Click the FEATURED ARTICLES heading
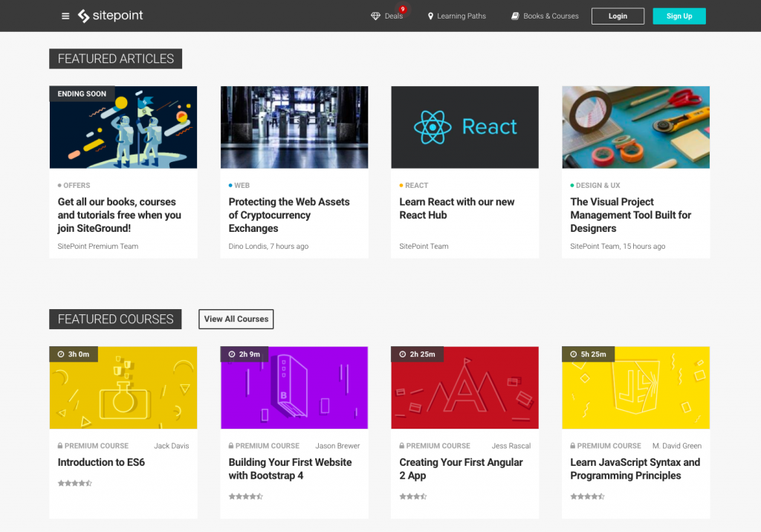Screen dimensions: 761x532 click(115, 59)
